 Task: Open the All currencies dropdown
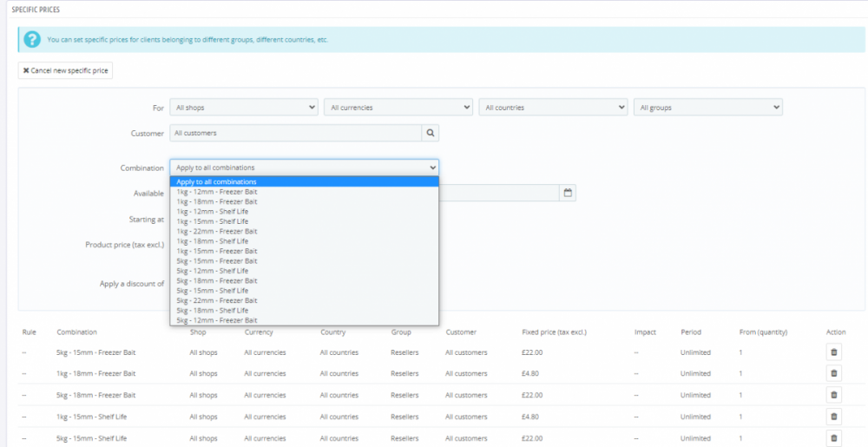click(398, 108)
